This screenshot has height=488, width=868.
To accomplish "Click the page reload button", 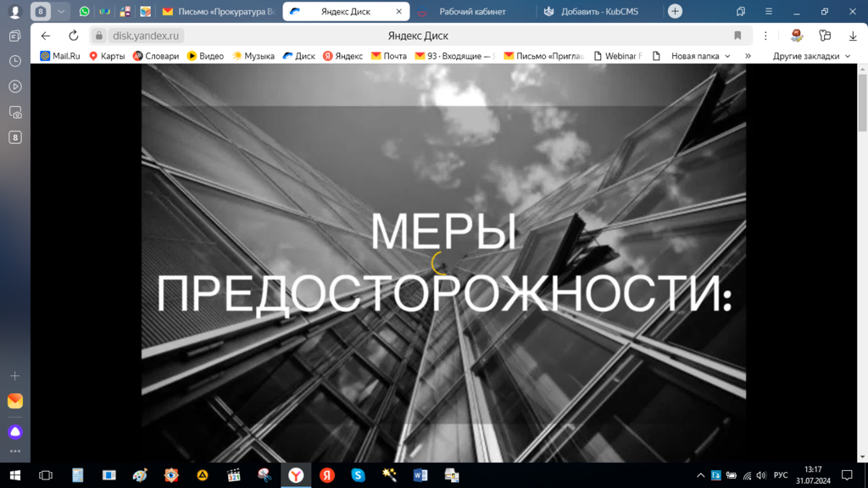I will tap(73, 36).
